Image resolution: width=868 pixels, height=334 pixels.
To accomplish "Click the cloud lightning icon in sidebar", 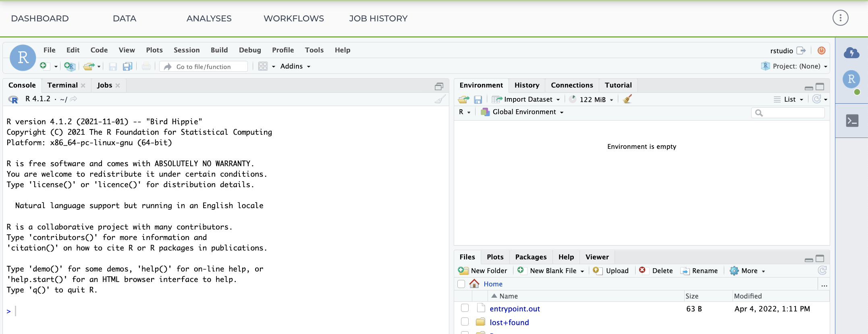I will 851,53.
